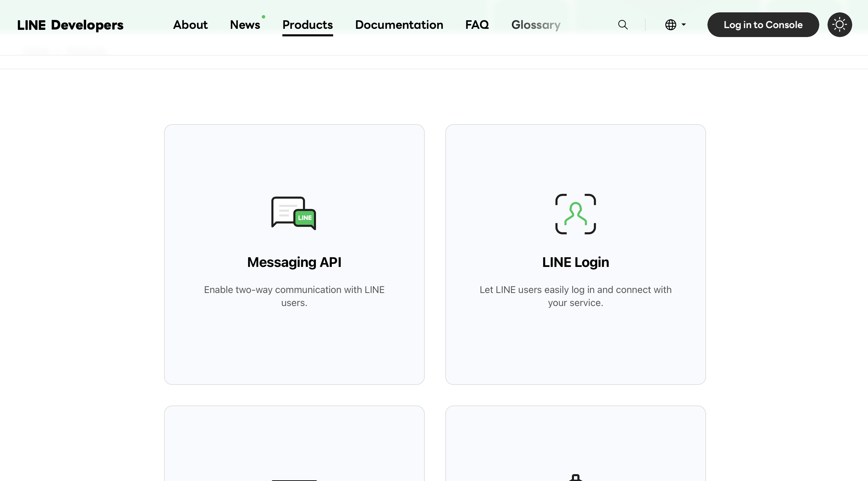Open the Documentation menu item
The height and width of the screenshot is (481, 868).
pyautogui.click(x=399, y=25)
